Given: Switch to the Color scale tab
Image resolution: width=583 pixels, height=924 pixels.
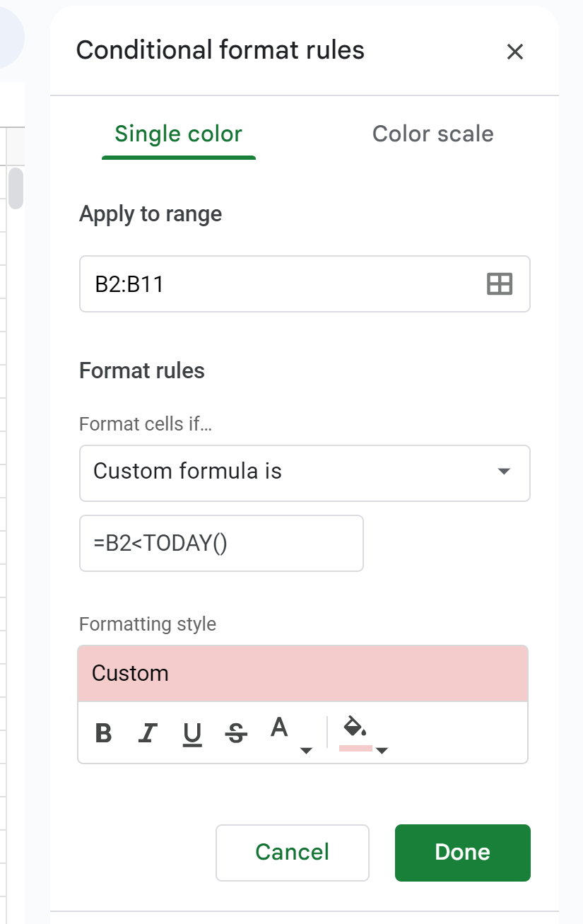Looking at the screenshot, I should (432, 134).
